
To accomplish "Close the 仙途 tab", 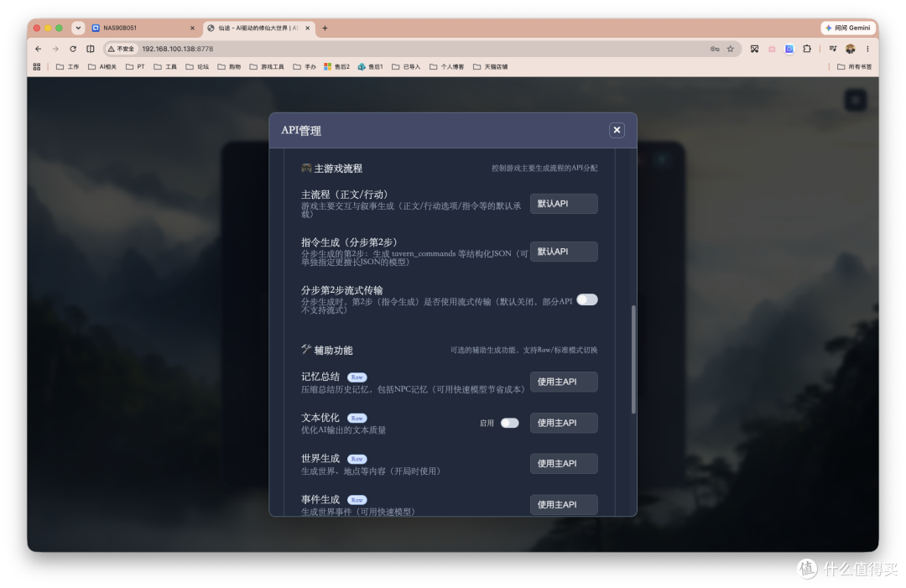I will (307, 28).
